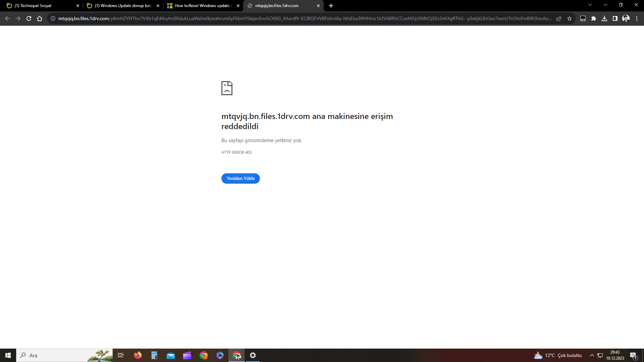Bookmark this page with star icon
This screenshot has width=644, height=362.
(570, 18)
